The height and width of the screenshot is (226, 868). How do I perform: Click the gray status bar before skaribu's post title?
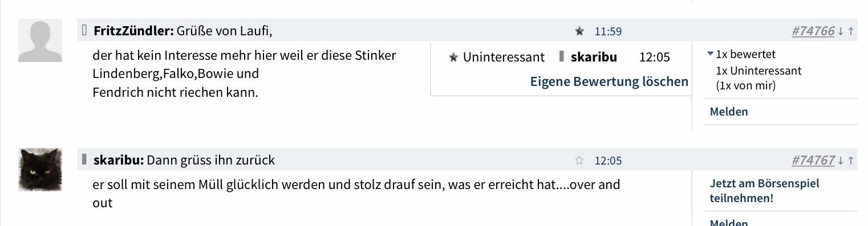tap(84, 160)
